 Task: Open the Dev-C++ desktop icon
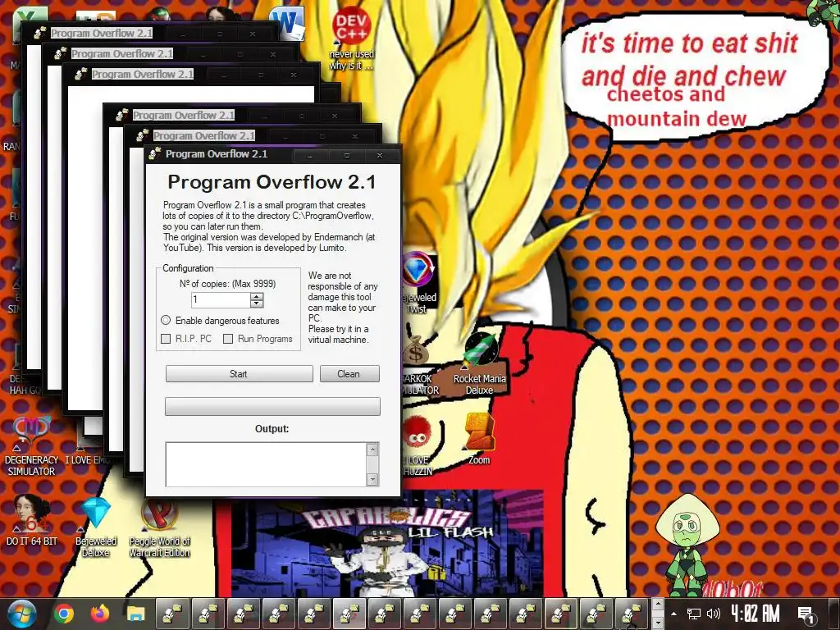(351, 39)
